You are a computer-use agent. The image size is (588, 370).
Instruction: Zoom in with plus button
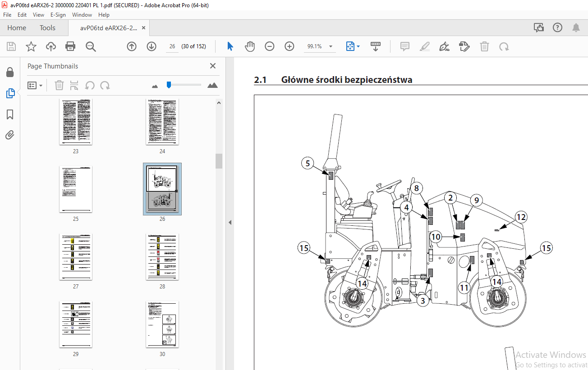coord(289,46)
